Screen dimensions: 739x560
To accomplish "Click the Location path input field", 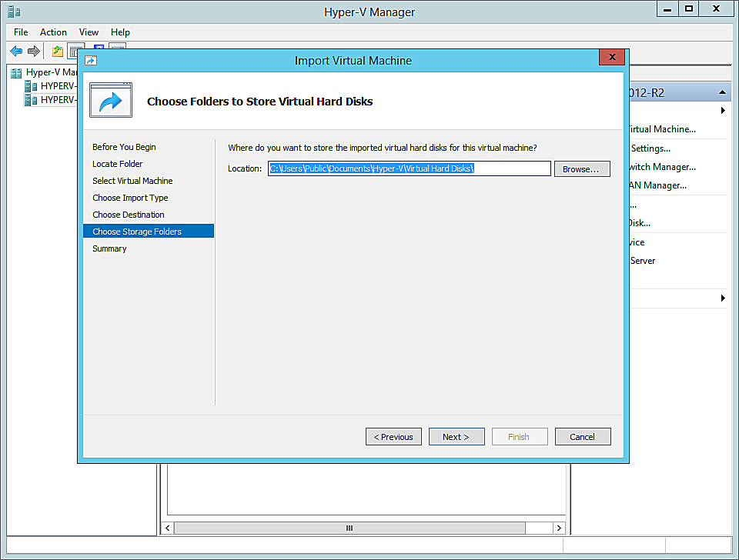I will point(409,168).
